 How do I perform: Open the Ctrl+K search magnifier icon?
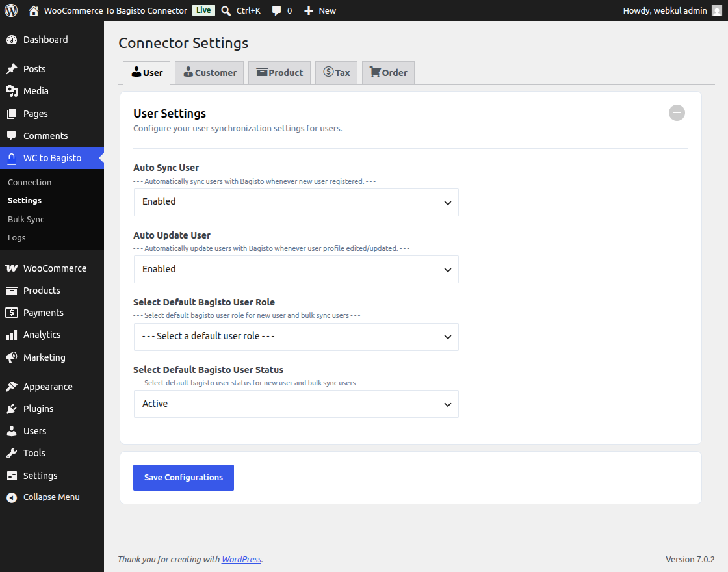[226, 10]
